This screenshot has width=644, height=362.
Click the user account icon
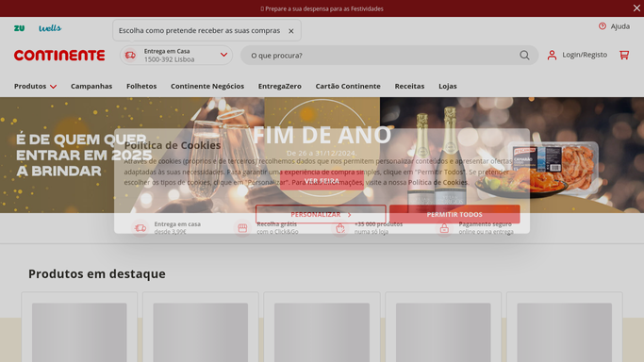pyautogui.click(x=552, y=55)
